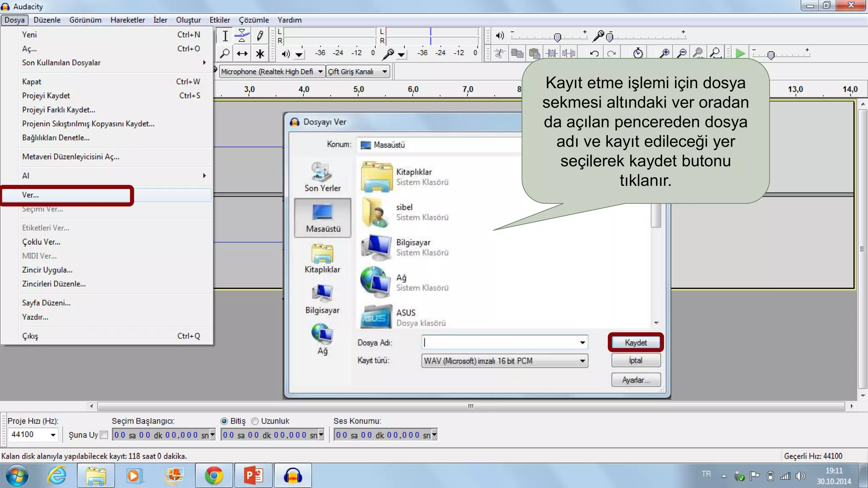Open Chrome from the taskbar

pos(214,476)
